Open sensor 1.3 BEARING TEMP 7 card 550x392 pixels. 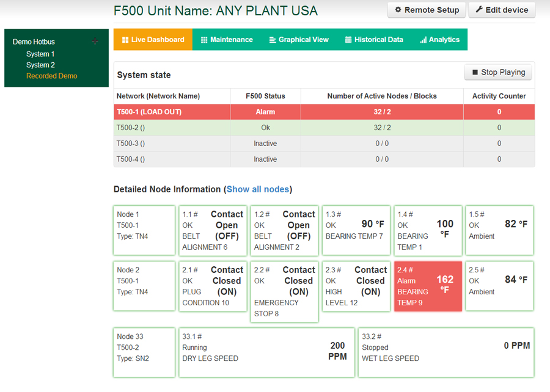pos(356,231)
